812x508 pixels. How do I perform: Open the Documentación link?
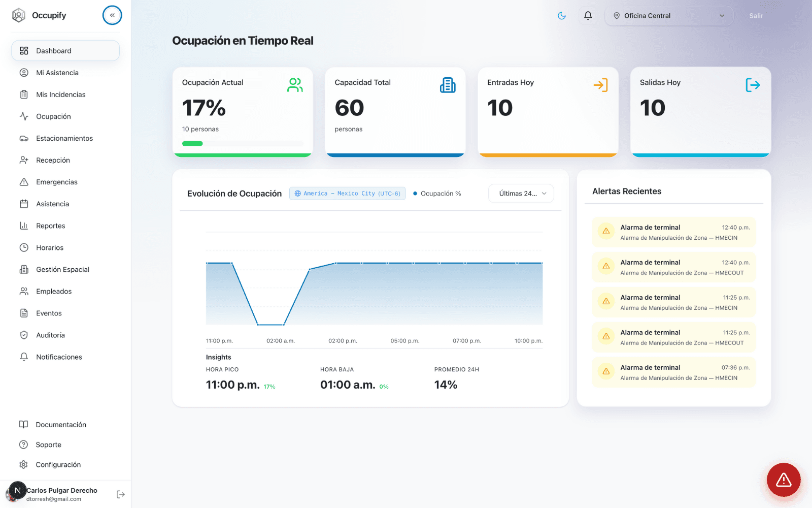[61, 425]
